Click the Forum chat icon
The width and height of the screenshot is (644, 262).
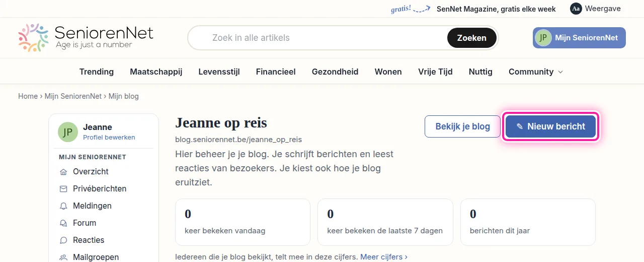click(63, 223)
